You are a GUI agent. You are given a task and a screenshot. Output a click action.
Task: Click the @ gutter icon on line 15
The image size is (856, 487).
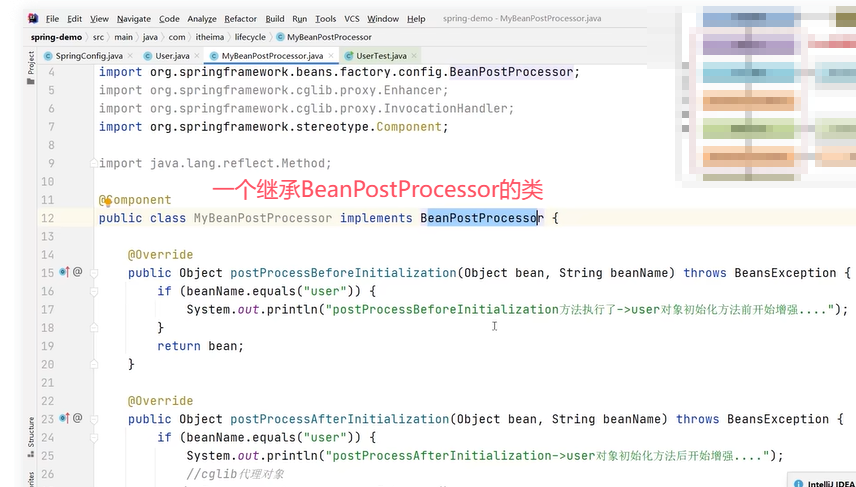(78, 271)
